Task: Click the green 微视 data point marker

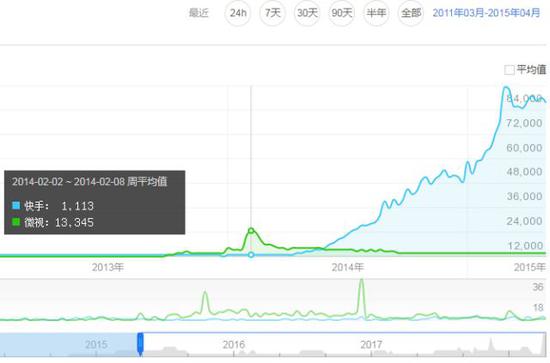Action: 251,230
